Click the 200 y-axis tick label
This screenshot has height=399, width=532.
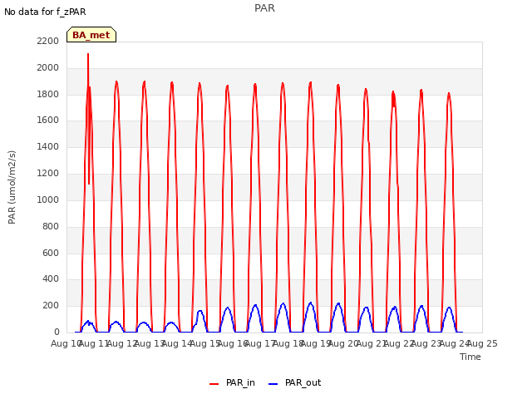click(51, 305)
